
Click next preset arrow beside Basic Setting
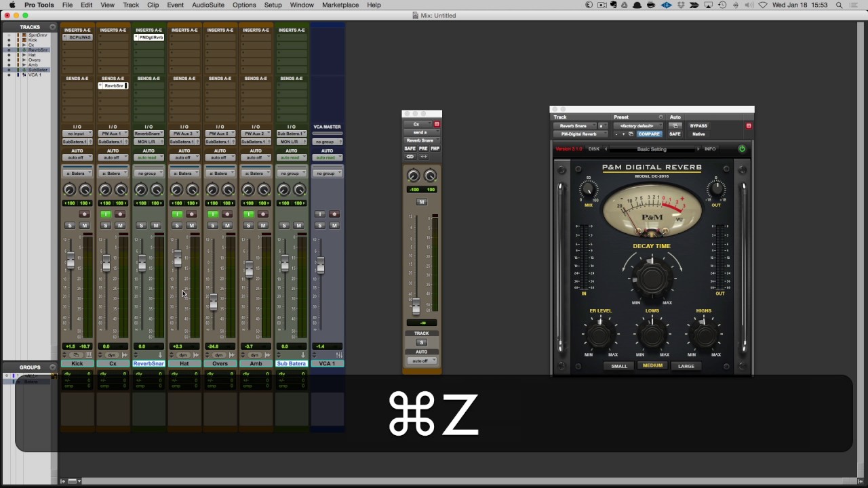tap(698, 149)
